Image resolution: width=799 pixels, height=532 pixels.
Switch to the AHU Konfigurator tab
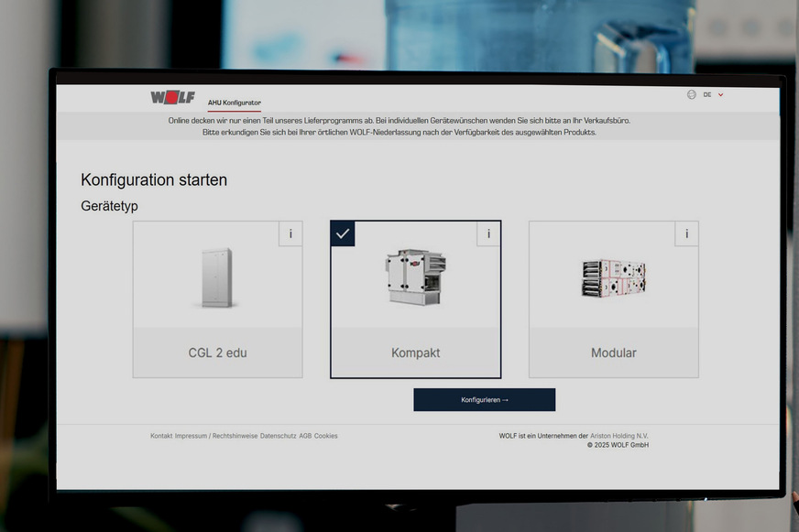click(234, 103)
